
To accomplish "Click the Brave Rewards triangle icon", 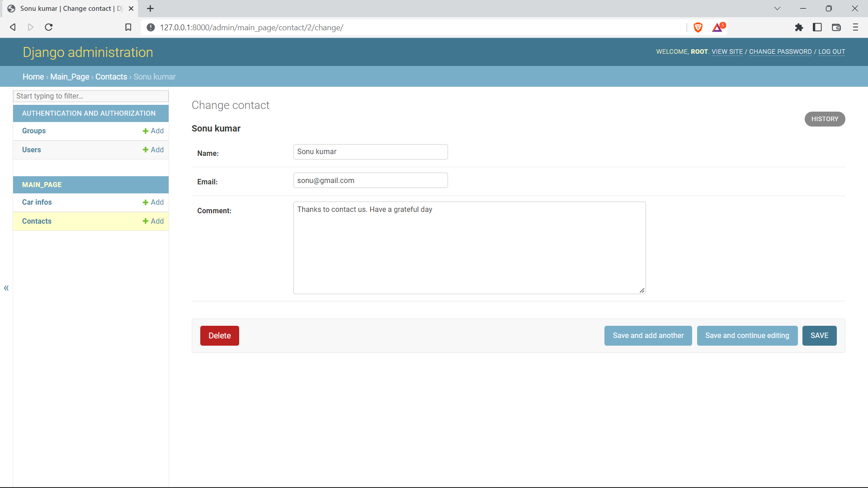I will point(718,28).
